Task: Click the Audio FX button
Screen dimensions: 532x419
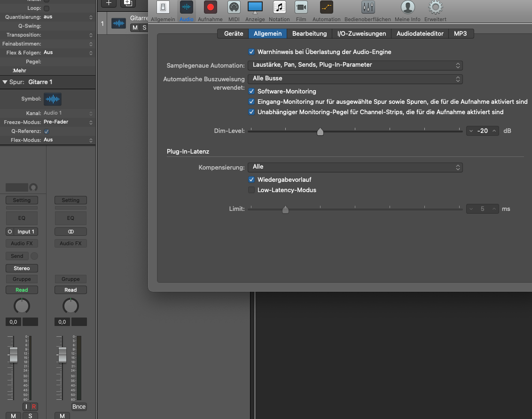Action: pos(22,243)
